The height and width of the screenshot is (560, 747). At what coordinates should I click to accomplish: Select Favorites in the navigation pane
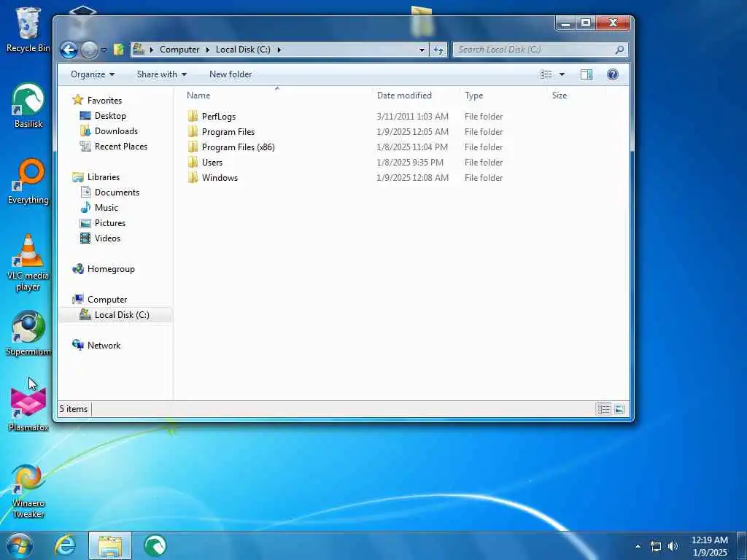pyautogui.click(x=104, y=101)
